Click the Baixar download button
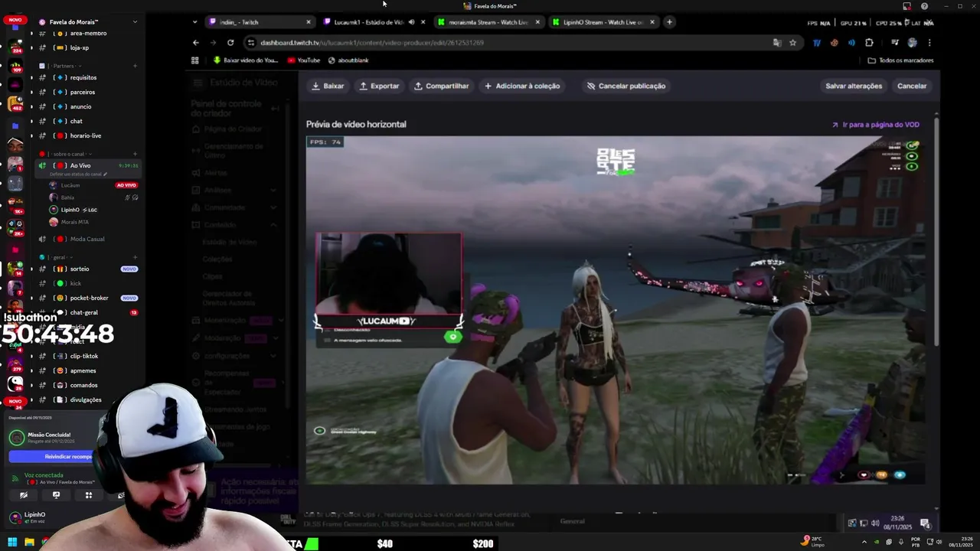The image size is (980, 551). click(x=328, y=86)
